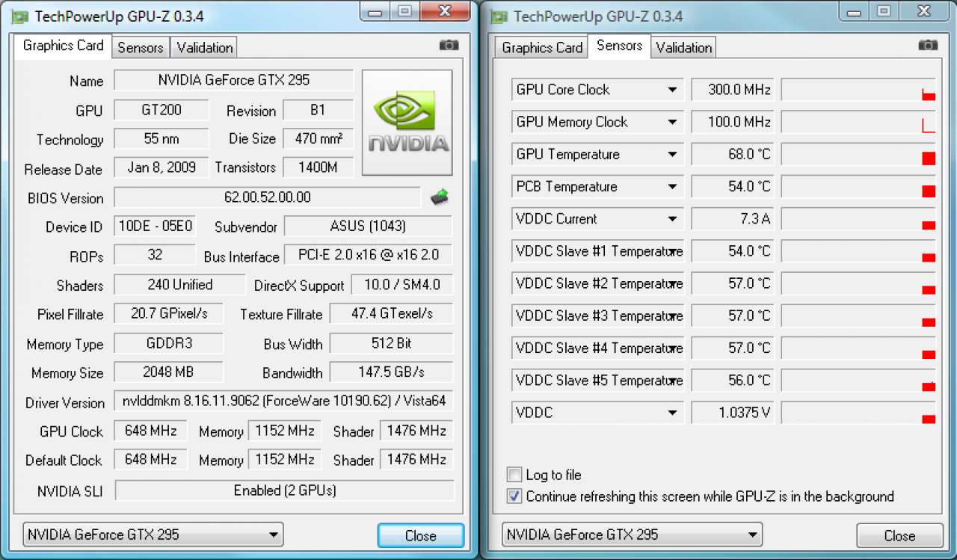Open Validation tab in right window
The width and height of the screenshot is (957, 560).
point(683,47)
